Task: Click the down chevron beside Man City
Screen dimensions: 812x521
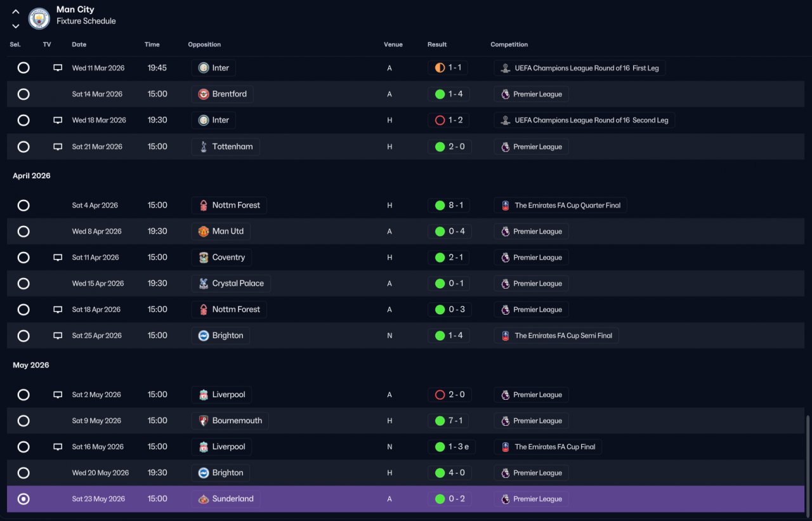Action: click(x=16, y=26)
